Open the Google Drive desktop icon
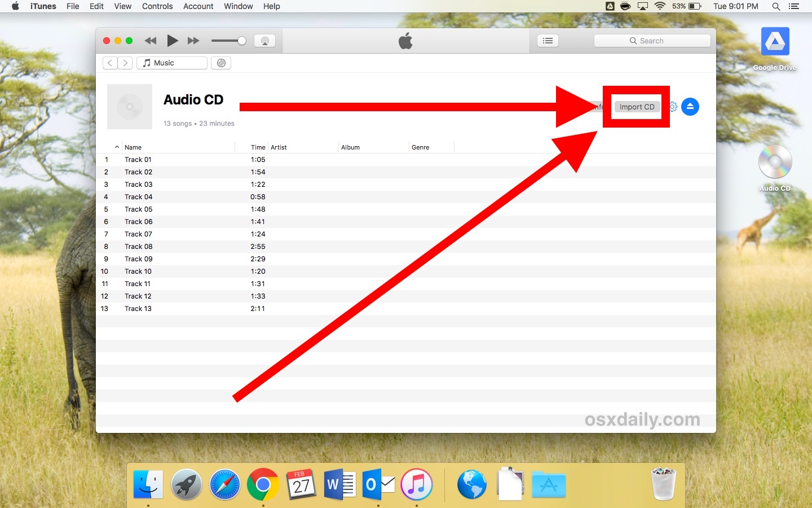 775,41
